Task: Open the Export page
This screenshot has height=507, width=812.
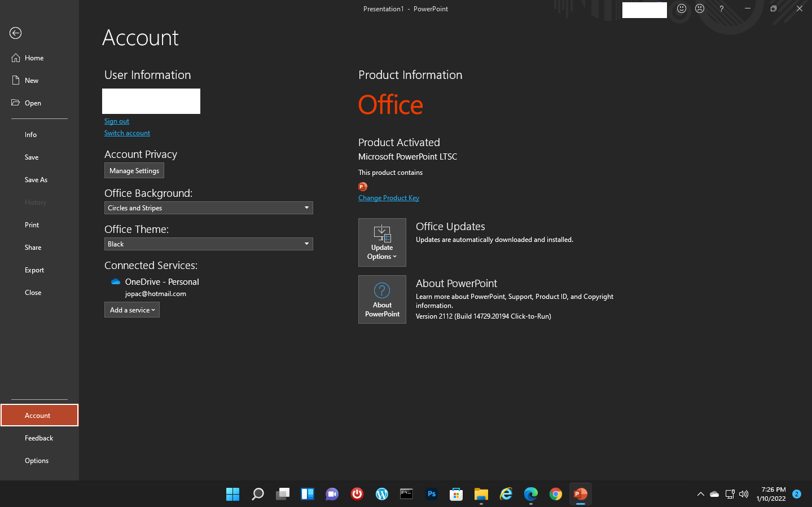Action: tap(39, 270)
